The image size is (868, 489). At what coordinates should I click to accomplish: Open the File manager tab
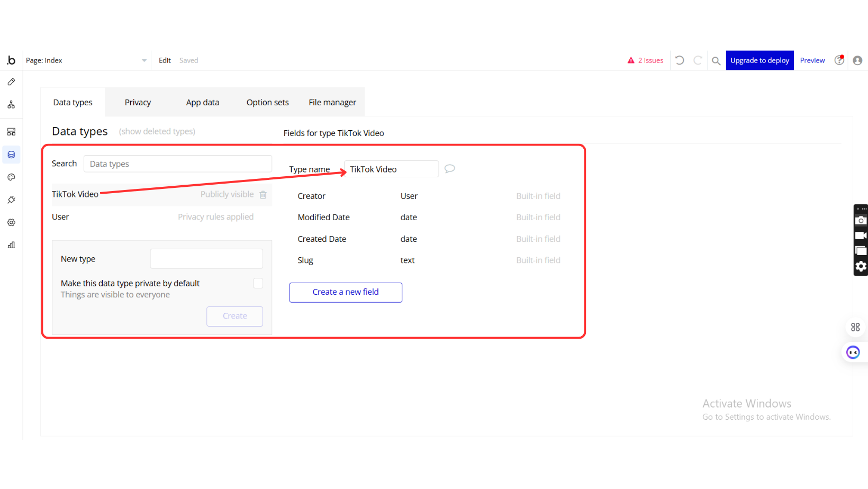pyautogui.click(x=332, y=102)
